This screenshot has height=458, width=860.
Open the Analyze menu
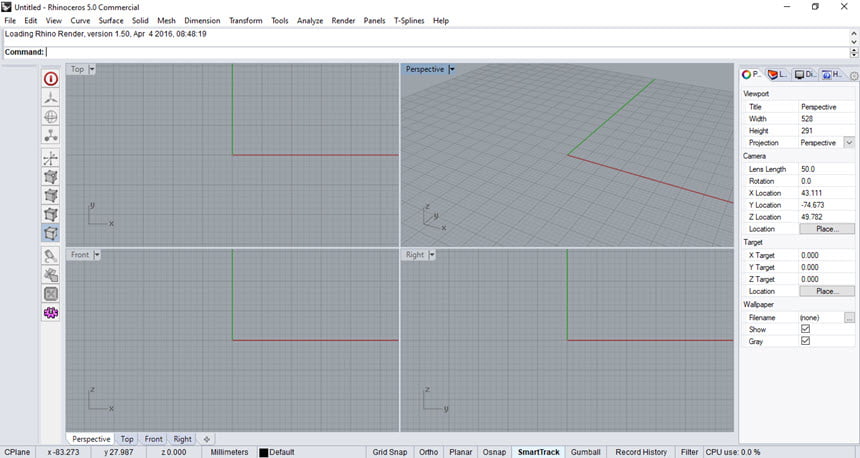[310, 20]
